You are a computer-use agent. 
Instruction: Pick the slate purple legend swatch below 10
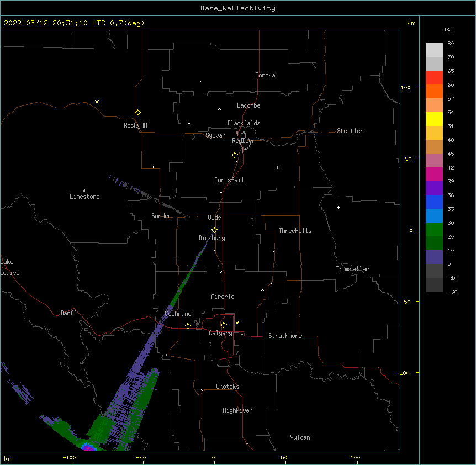point(434,257)
